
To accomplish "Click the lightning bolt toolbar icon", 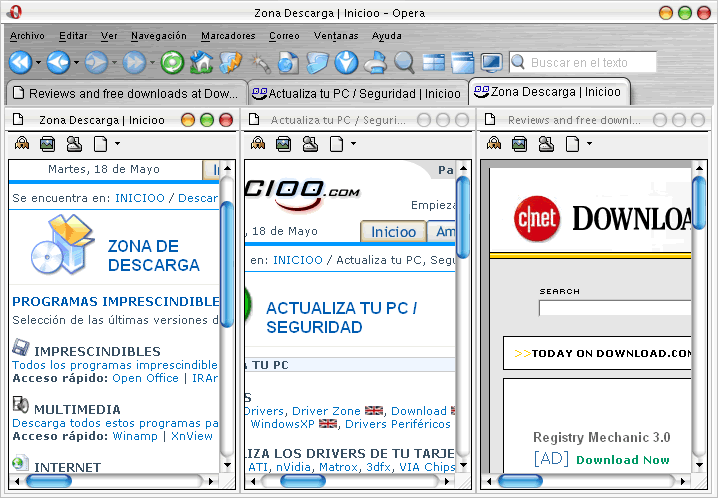I will click(230, 62).
